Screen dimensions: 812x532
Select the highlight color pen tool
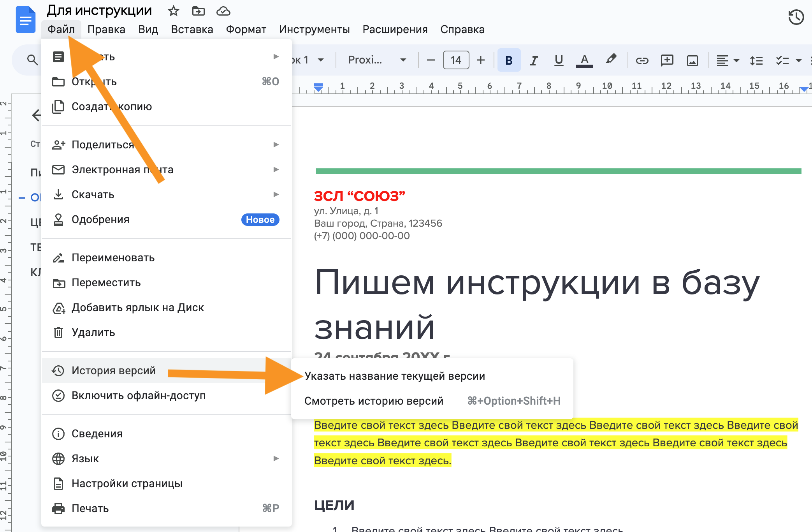point(611,60)
